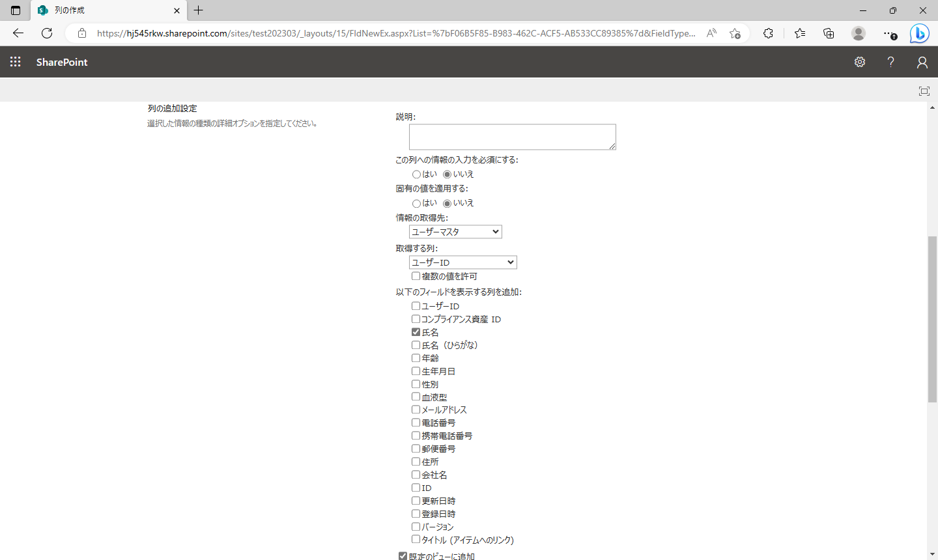Open the favorites list icon

pos(800,33)
